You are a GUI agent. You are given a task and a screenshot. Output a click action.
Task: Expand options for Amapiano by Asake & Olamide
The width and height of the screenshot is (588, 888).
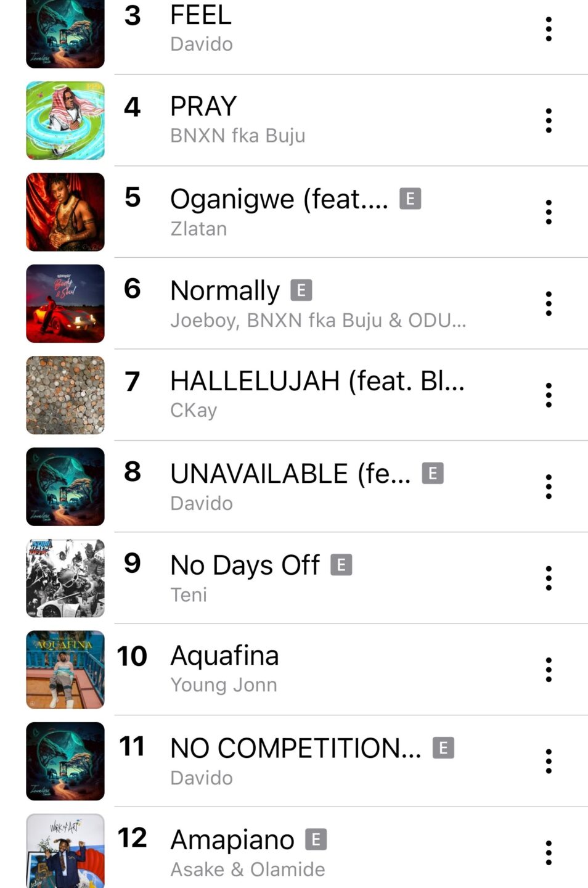[548, 852]
